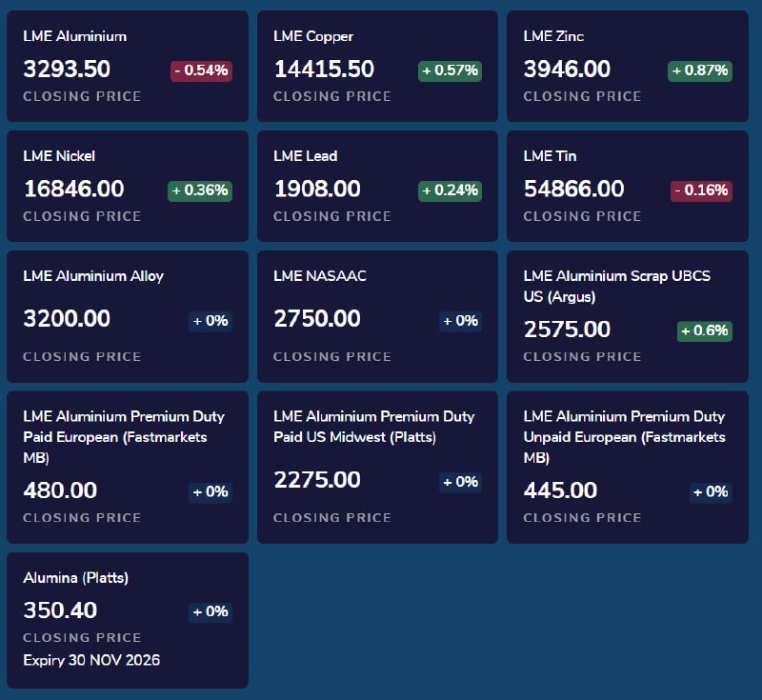Open Premium Duty Paid European card title
The height and width of the screenshot is (700, 762).
(x=124, y=437)
